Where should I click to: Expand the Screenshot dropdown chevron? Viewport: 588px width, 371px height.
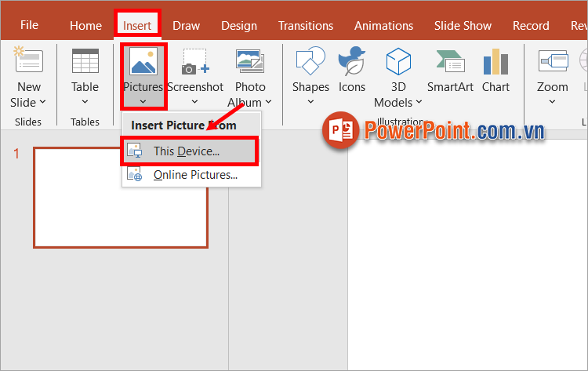coord(194,102)
